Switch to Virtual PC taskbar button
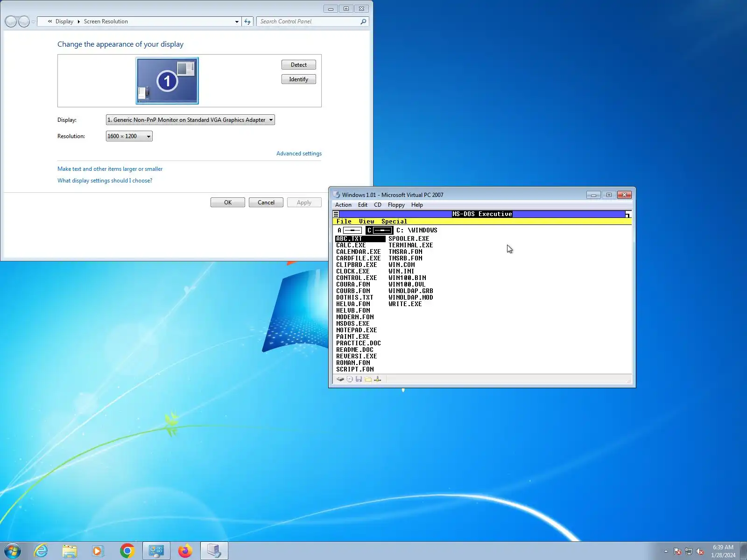The width and height of the screenshot is (747, 560). (x=214, y=551)
